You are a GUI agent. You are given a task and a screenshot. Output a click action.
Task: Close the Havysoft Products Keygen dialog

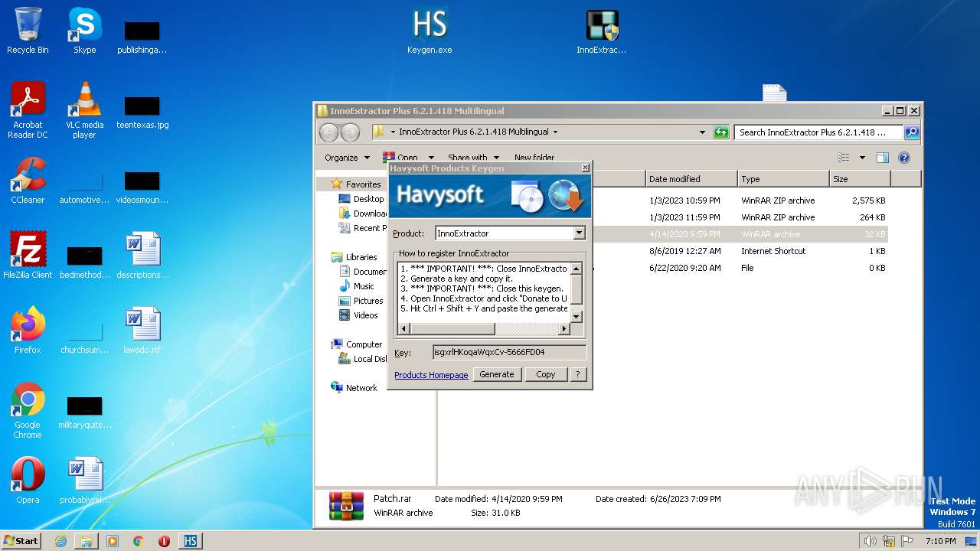point(585,168)
